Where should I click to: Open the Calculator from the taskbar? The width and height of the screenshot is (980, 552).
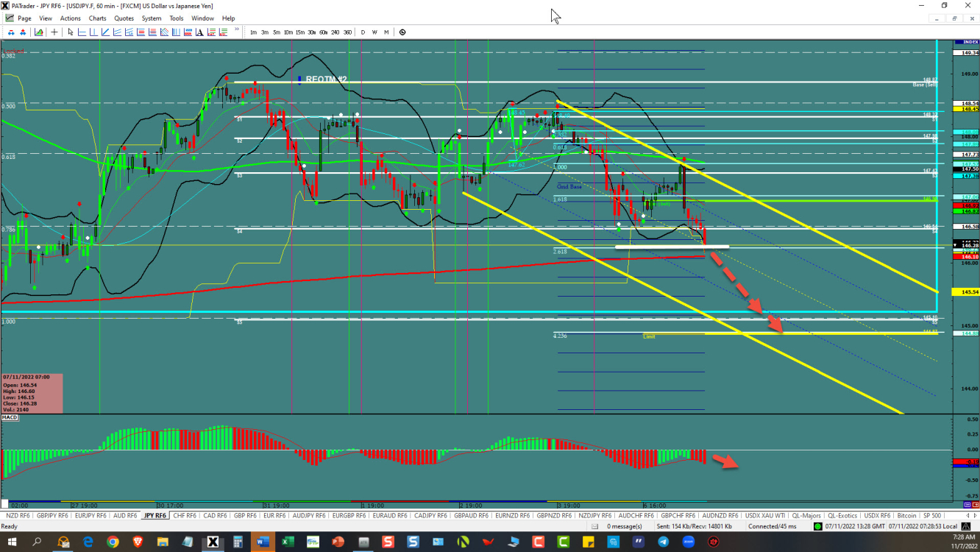tap(238, 542)
